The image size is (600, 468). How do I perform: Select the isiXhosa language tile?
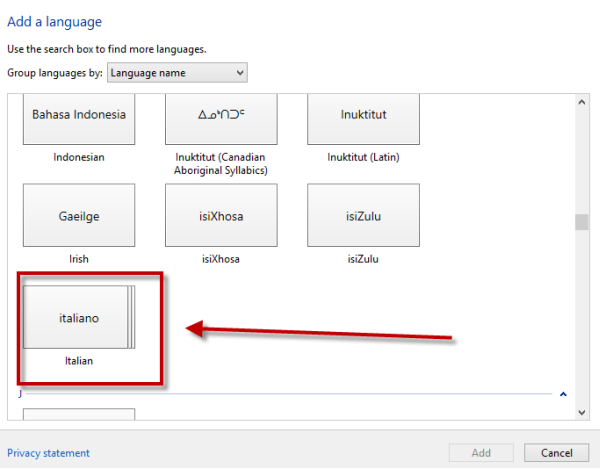221,214
